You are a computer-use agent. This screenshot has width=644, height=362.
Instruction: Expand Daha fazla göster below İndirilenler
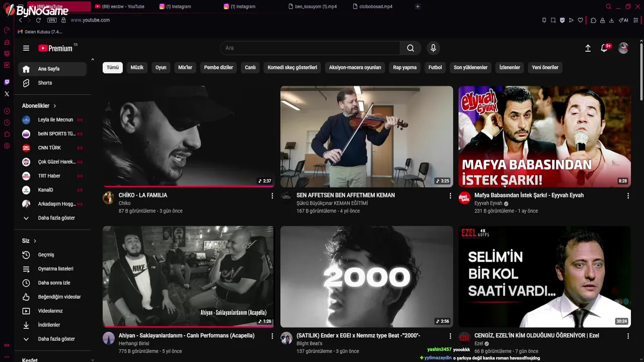52,339
